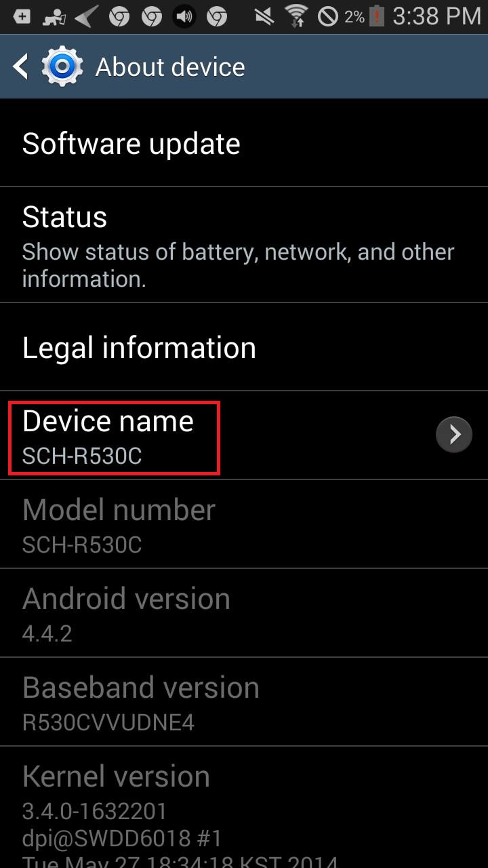Select the Baseband version row
This screenshot has width=488, height=868.
244,702
